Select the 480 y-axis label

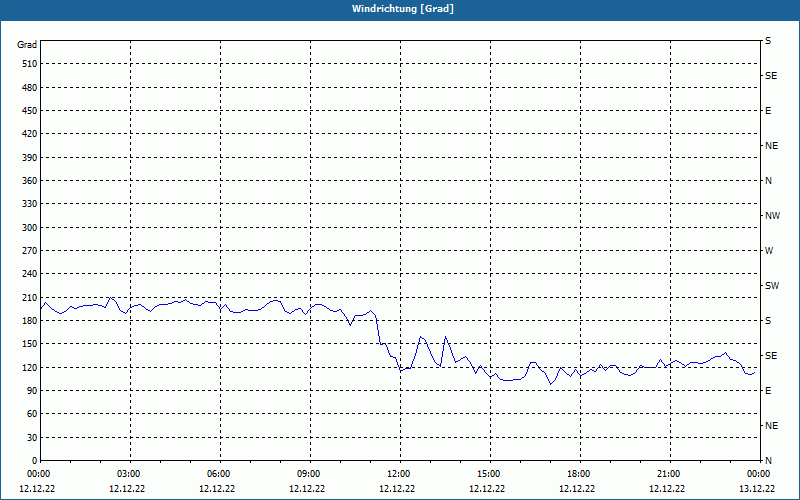click(29, 88)
